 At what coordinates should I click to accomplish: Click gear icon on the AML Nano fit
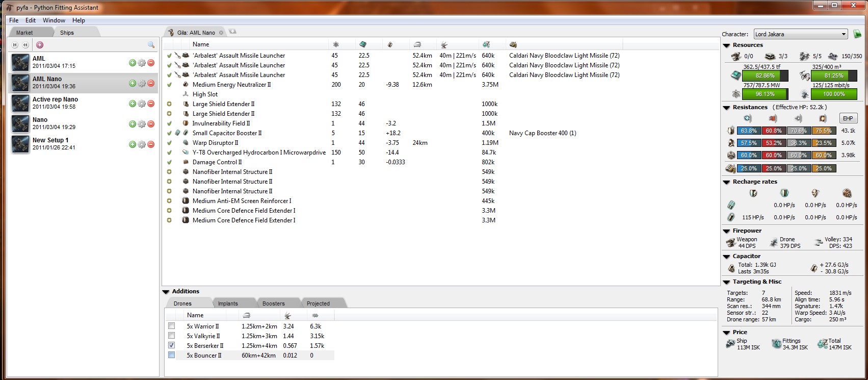[142, 83]
